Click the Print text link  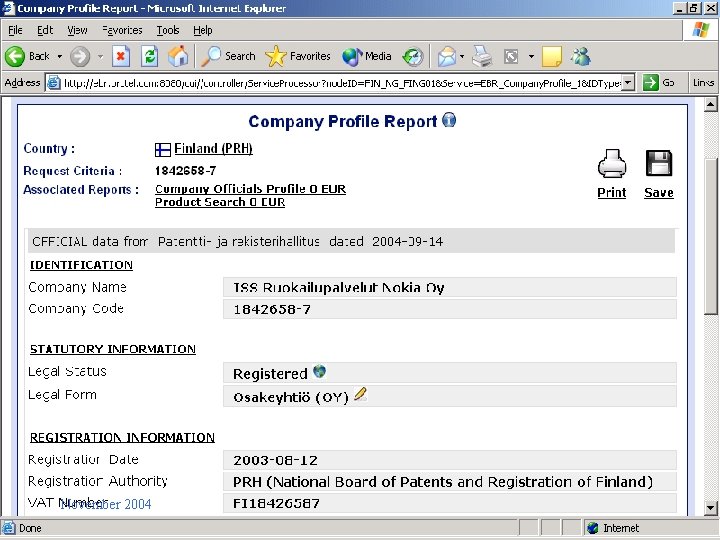pos(612,193)
